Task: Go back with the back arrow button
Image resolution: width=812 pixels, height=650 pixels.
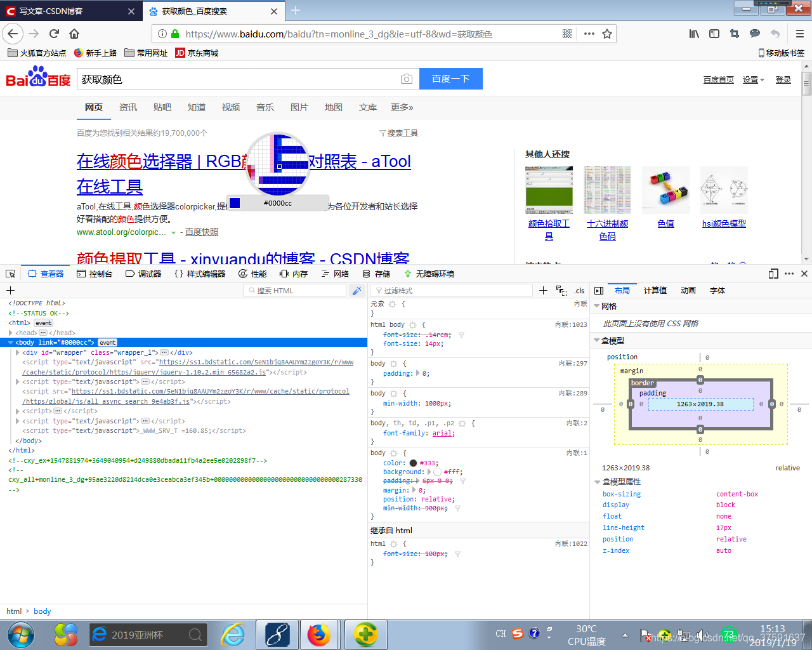Action: 13,34
